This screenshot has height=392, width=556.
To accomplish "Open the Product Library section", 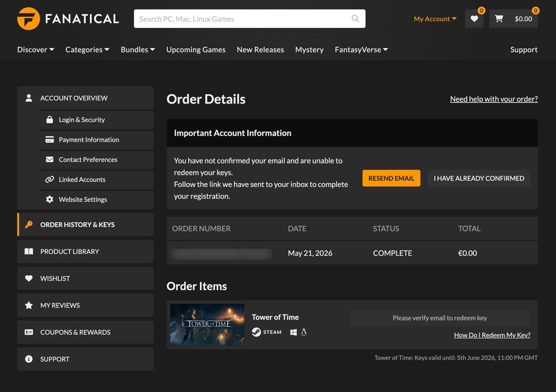I will [86, 252].
